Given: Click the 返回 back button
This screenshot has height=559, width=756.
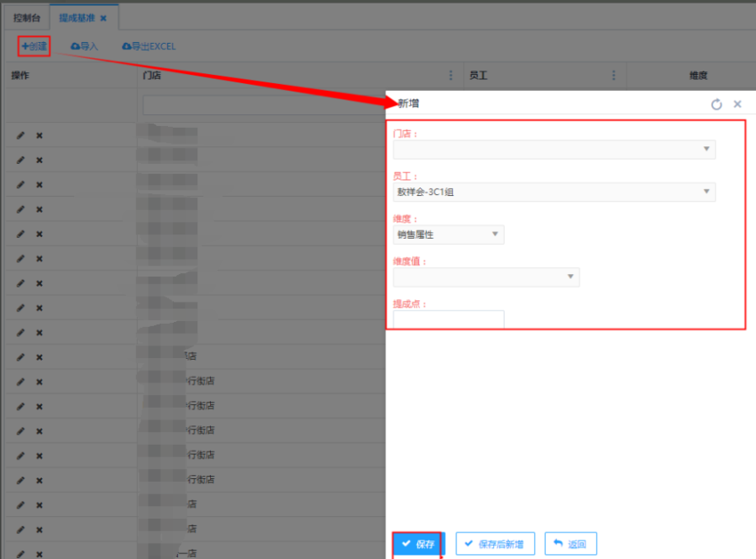Looking at the screenshot, I should (570, 544).
